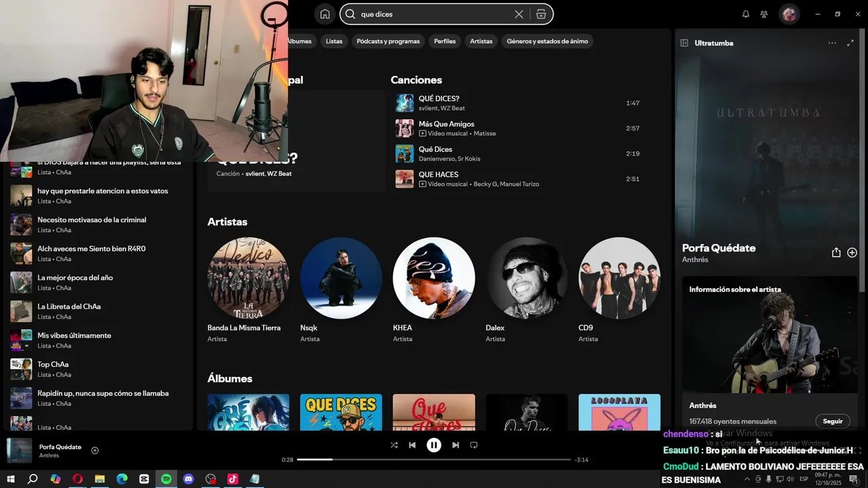Viewport: 868px width, 488px height.
Task: Open the friend activity icon
Action: click(x=764, y=14)
